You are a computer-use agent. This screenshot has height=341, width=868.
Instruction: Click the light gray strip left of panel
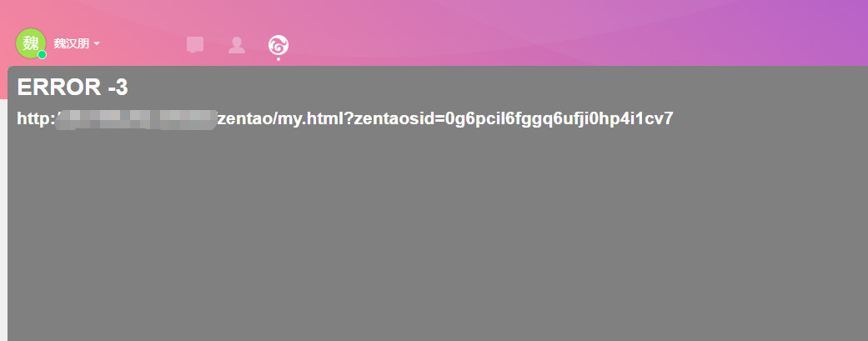click(3, 222)
